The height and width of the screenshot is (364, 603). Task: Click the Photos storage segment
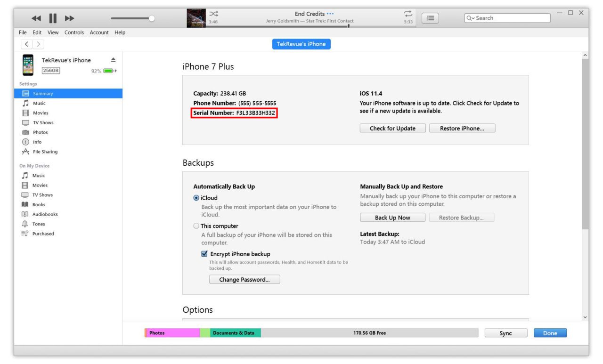pyautogui.click(x=173, y=333)
